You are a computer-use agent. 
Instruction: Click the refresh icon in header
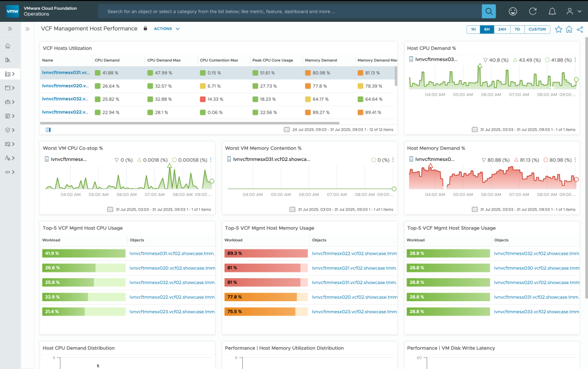click(532, 11)
